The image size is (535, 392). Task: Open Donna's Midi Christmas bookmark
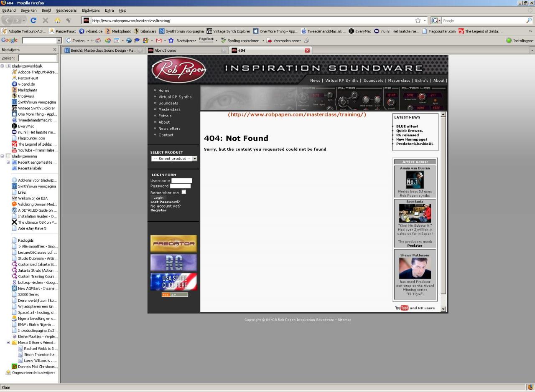click(x=34, y=367)
